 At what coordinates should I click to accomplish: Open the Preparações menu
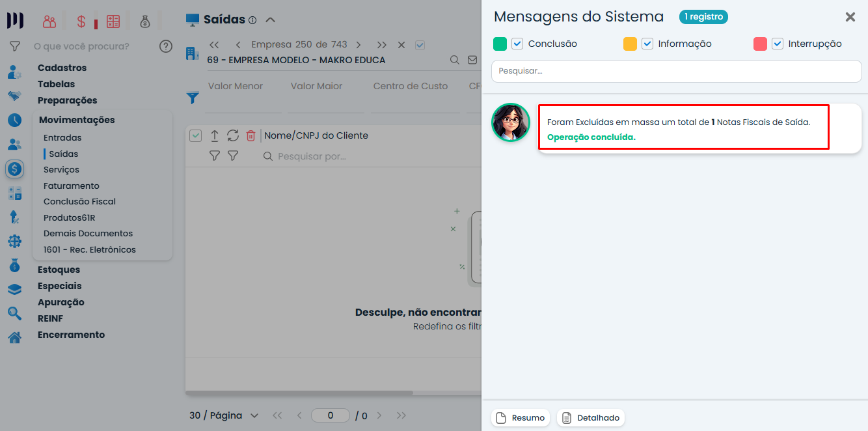point(67,100)
